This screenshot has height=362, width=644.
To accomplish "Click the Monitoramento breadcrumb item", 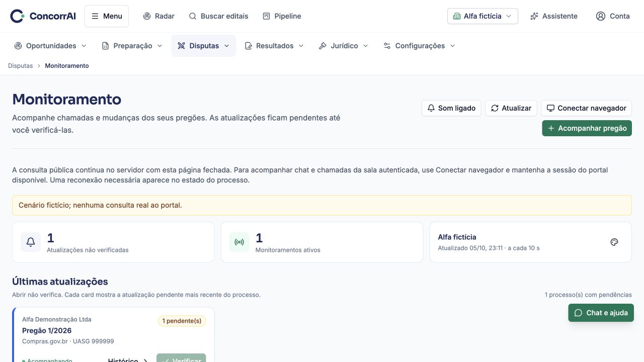I will coord(67,66).
